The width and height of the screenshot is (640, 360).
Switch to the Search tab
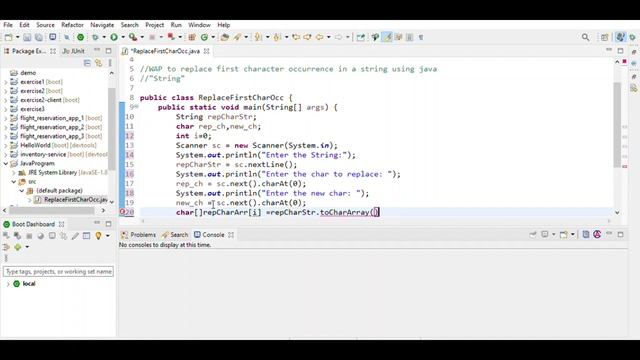(x=175, y=235)
